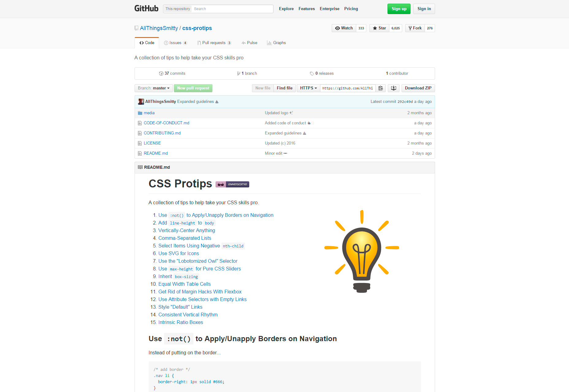Click the GitHub logo
Viewport: 569px width, 392px height.
146,9
